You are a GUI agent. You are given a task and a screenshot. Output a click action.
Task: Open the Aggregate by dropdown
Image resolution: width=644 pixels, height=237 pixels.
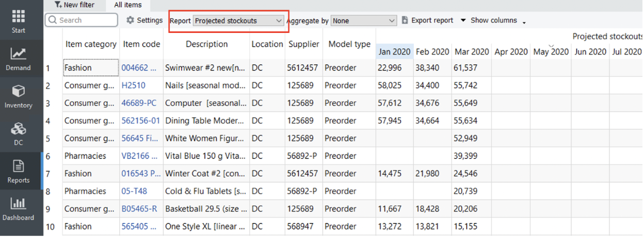coord(364,21)
